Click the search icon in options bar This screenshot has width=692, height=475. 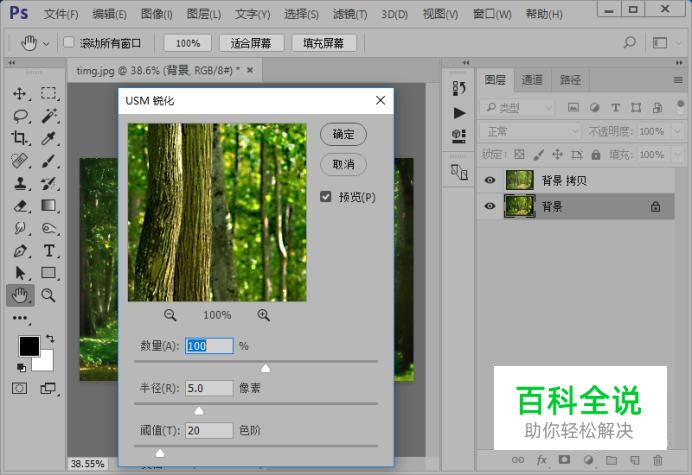[630, 42]
